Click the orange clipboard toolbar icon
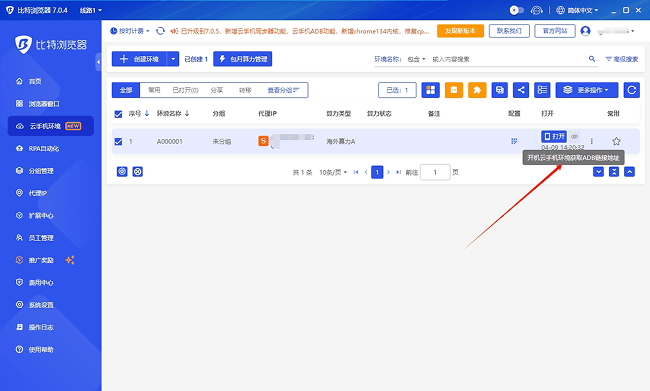Screen dimensions: 650x391 tap(454, 90)
